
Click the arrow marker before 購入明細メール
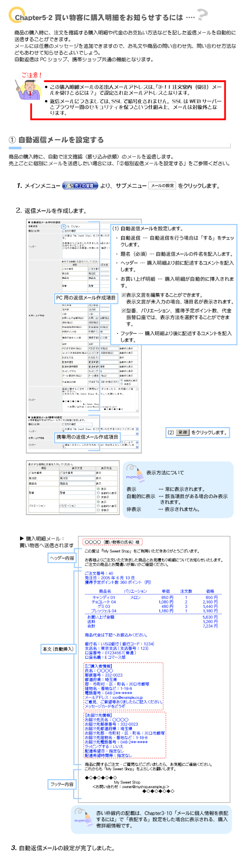click(x=22, y=539)
